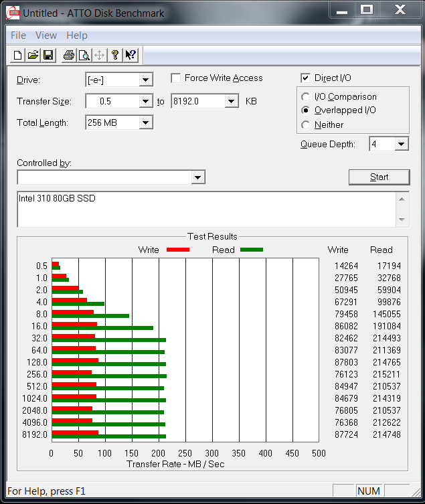The width and height of the screenshot is (425, 504).
Task: Click the yellow question mark About icon
Action: point(114,55)
